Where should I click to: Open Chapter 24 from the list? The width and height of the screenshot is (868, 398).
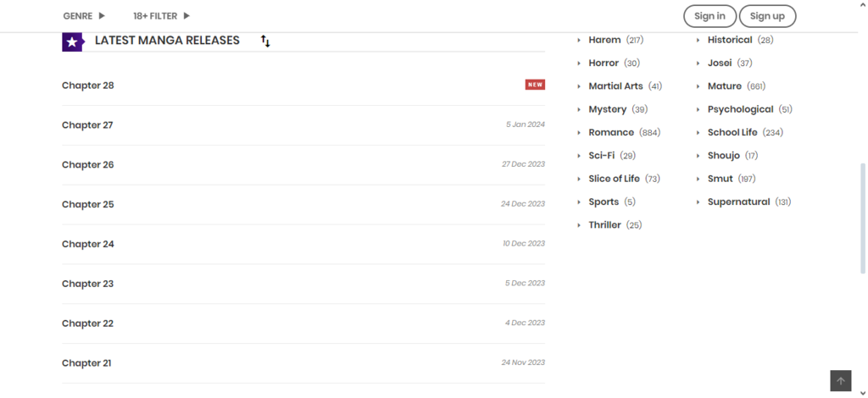tap(87, 244)
